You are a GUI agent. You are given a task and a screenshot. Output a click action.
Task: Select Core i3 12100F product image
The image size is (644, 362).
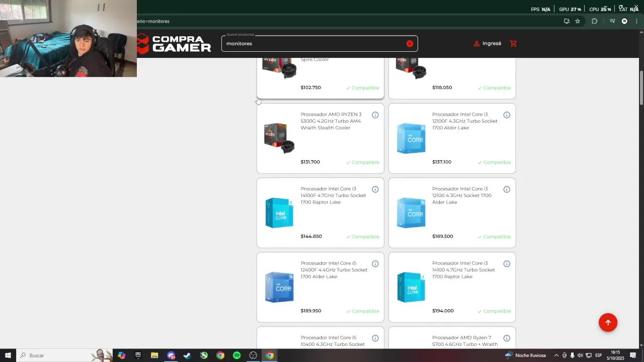411,138
